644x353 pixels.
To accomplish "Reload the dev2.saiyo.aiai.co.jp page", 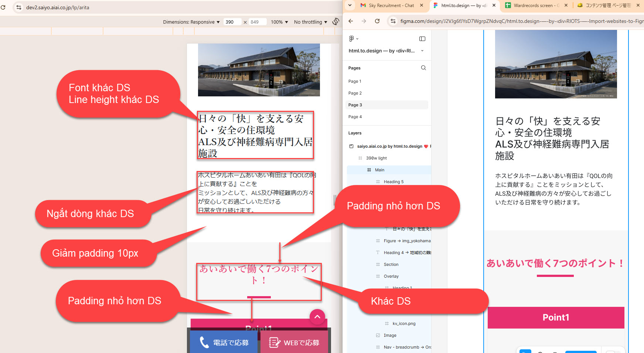I will (3, 7).
